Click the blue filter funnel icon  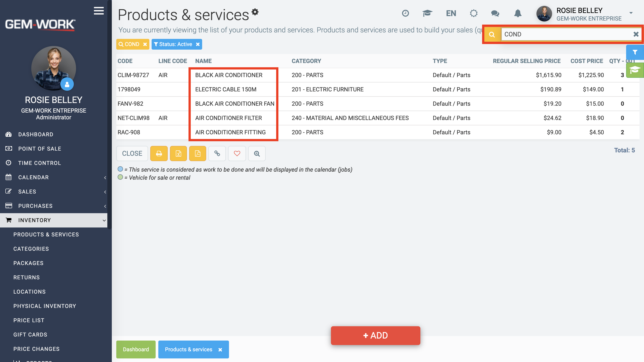[635, 52]
